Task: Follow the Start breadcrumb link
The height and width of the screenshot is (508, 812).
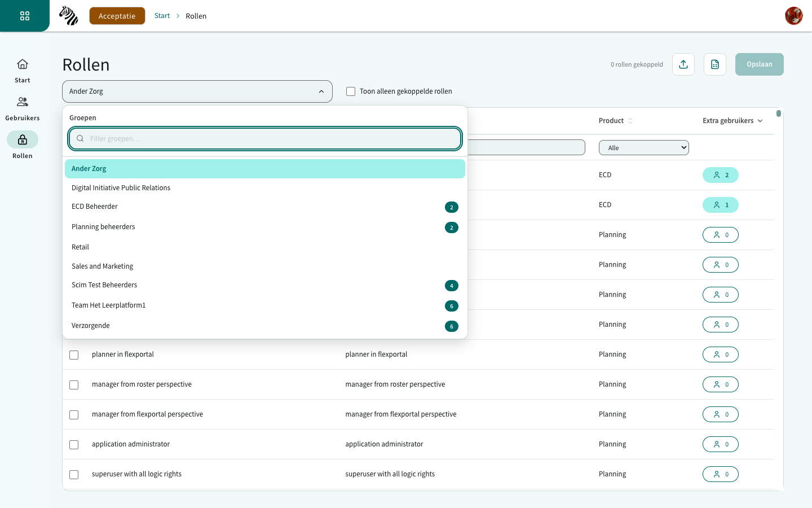Action: click(162, 16)
